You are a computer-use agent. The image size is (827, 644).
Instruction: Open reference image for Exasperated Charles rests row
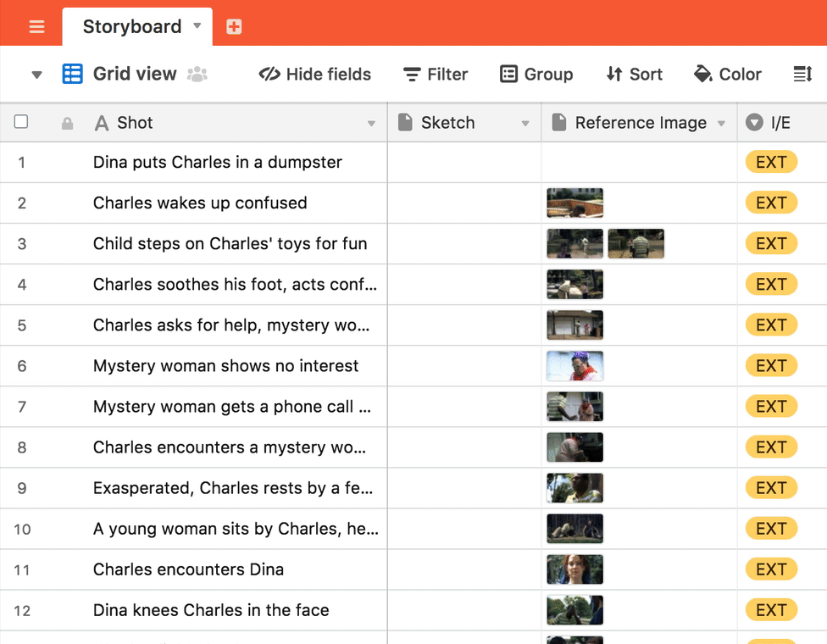(x=574, y=488)
